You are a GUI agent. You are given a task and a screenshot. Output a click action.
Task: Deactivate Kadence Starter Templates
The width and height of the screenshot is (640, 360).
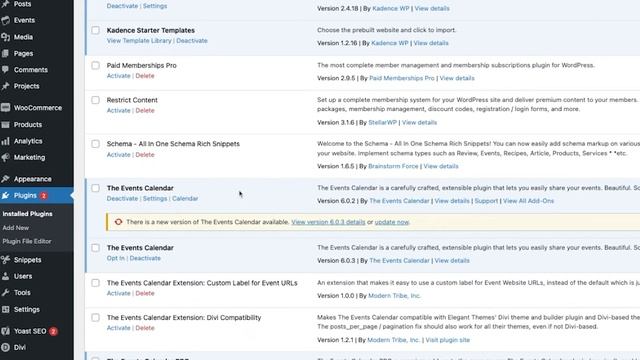(192, 41)
